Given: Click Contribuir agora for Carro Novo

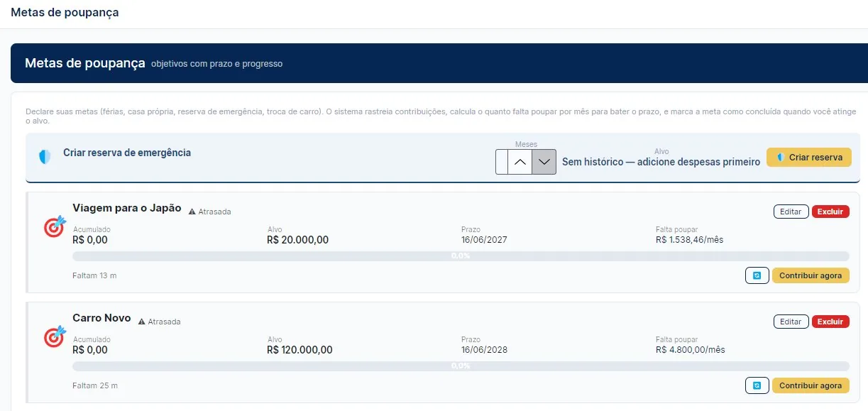Looking at the screenshot, I should pyautogui.click(x=811, y=385).
